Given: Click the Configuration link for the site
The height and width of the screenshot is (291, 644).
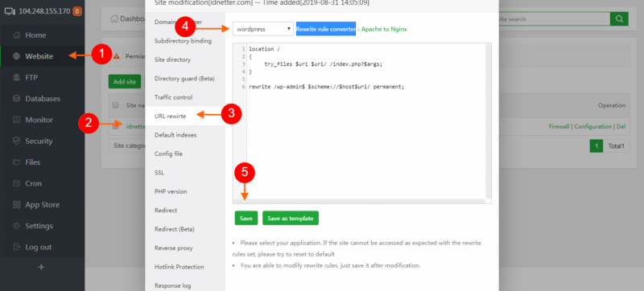Looking at the screenshot, I should pyautogui.click(x=592, y=127).
